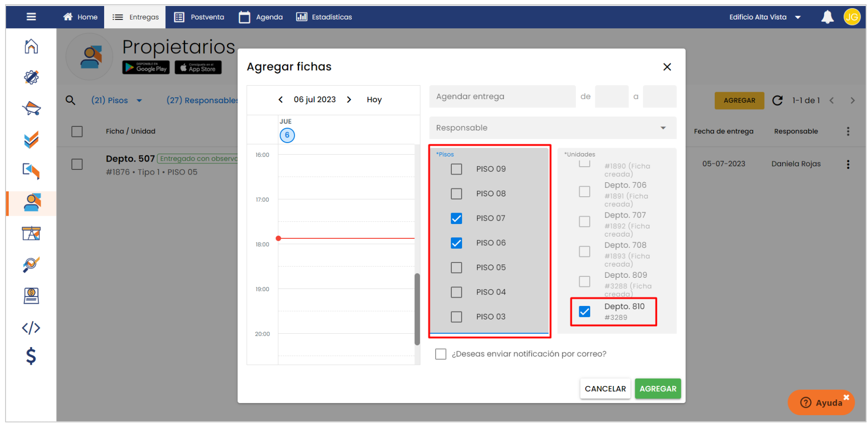
Task: Open the Estadísticas tab
Action: 324,17
